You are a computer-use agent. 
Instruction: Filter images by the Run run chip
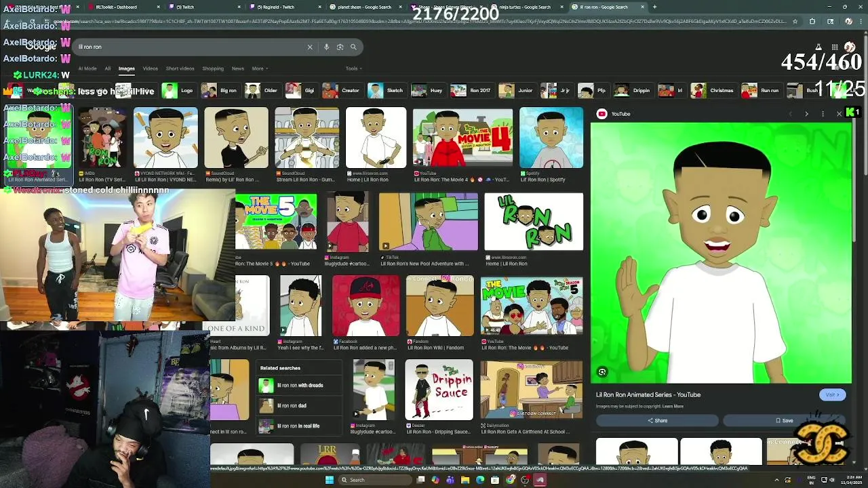(x=761, y=90)
